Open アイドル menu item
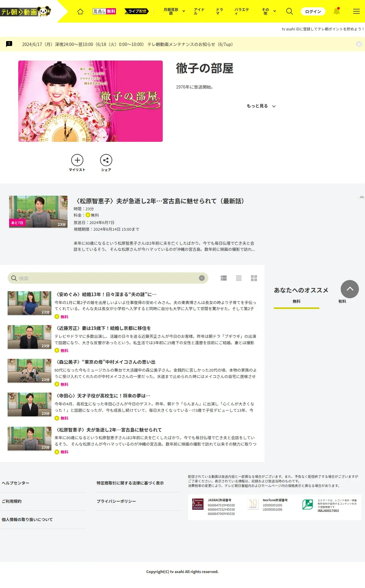 [199, 11]
